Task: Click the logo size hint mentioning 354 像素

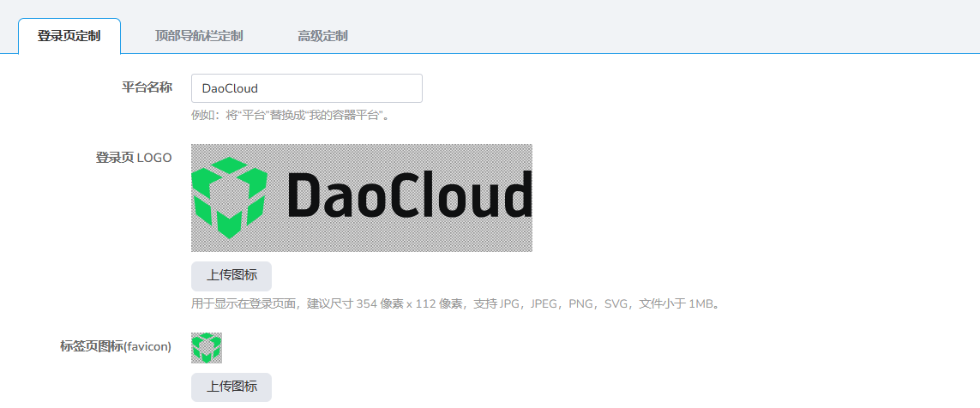Action: click(458, 304)
